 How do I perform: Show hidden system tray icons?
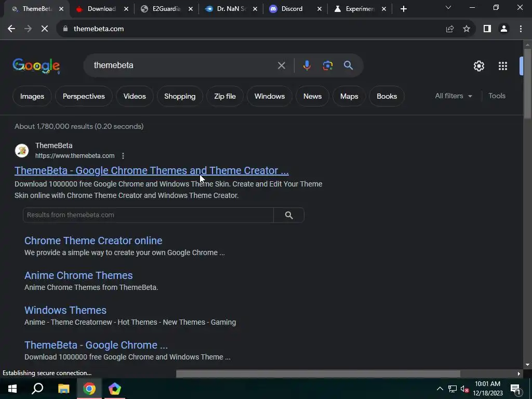(x=440, y=389)
